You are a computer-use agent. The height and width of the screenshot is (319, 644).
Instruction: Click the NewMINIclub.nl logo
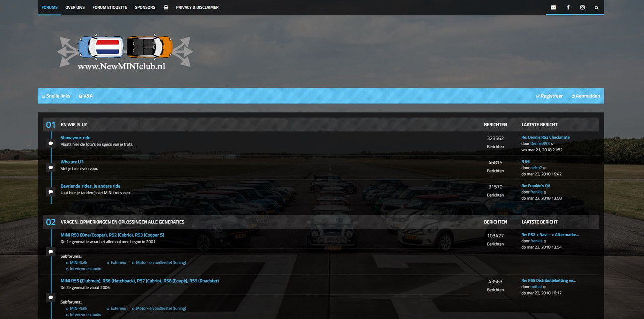click(x=125, y=52)
